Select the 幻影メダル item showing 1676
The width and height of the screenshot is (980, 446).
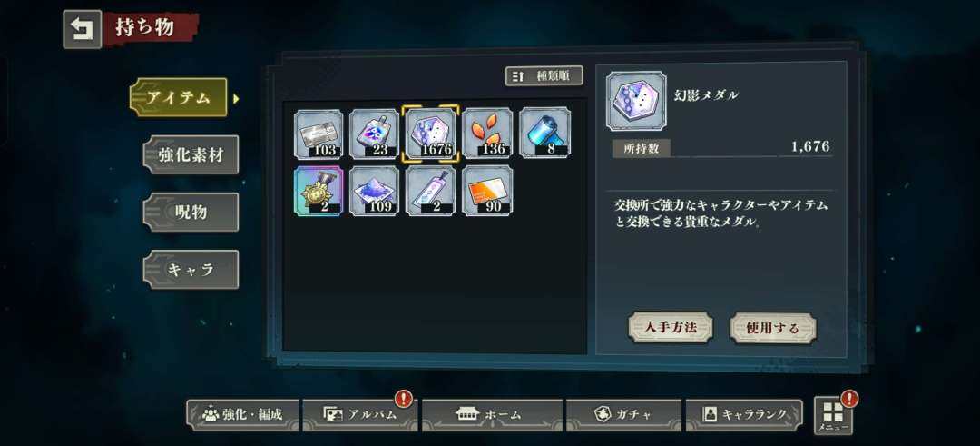tap(431, 134)
